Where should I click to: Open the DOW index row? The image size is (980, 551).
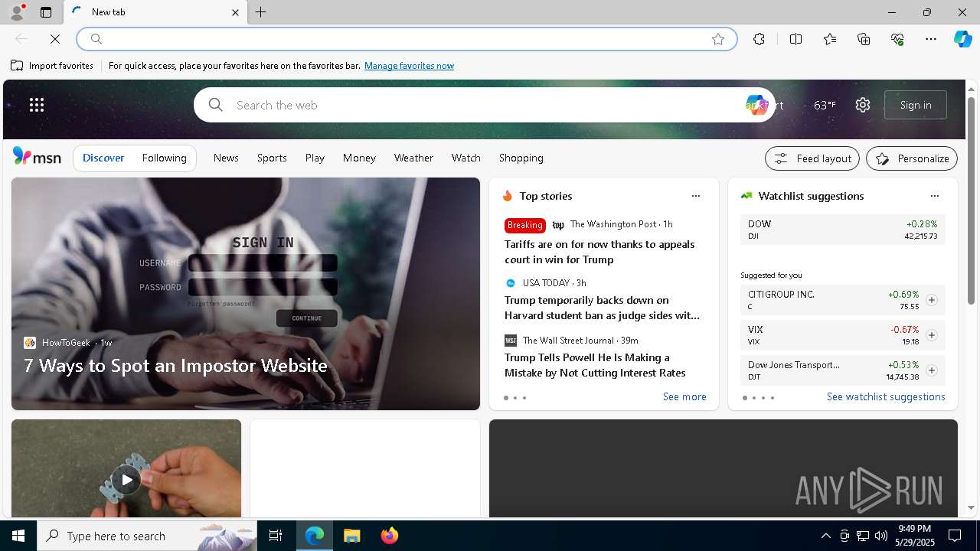[842, 230]
